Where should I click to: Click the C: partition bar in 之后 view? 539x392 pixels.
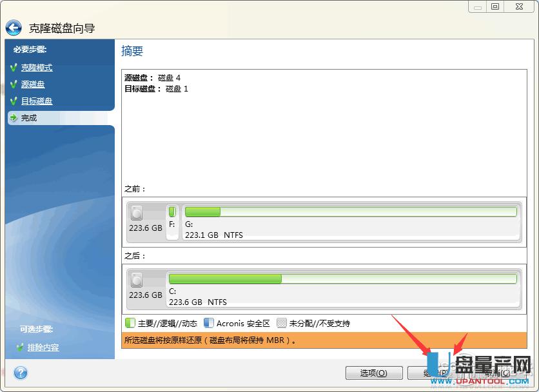pos(342,279)
